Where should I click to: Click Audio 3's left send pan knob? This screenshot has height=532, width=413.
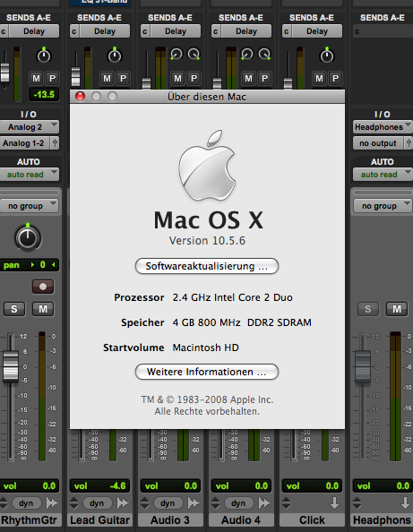point(176,54)
